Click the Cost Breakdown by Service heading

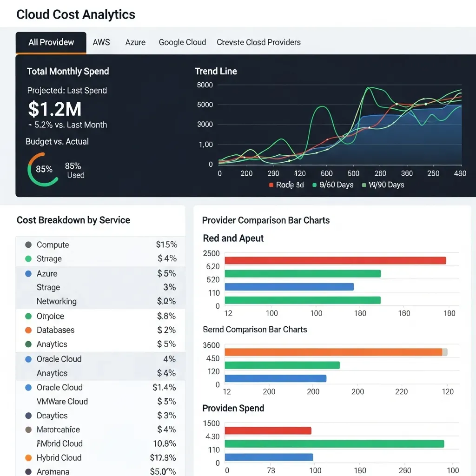[73, 220]
